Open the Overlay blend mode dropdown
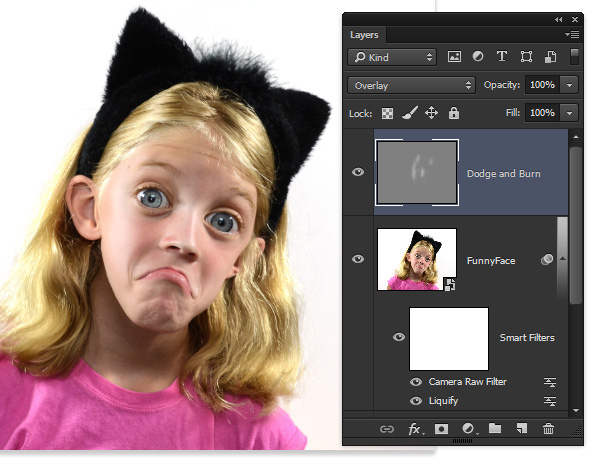Image resolution: width=600 pixels, height=458 pixels. tap(411, 85)
